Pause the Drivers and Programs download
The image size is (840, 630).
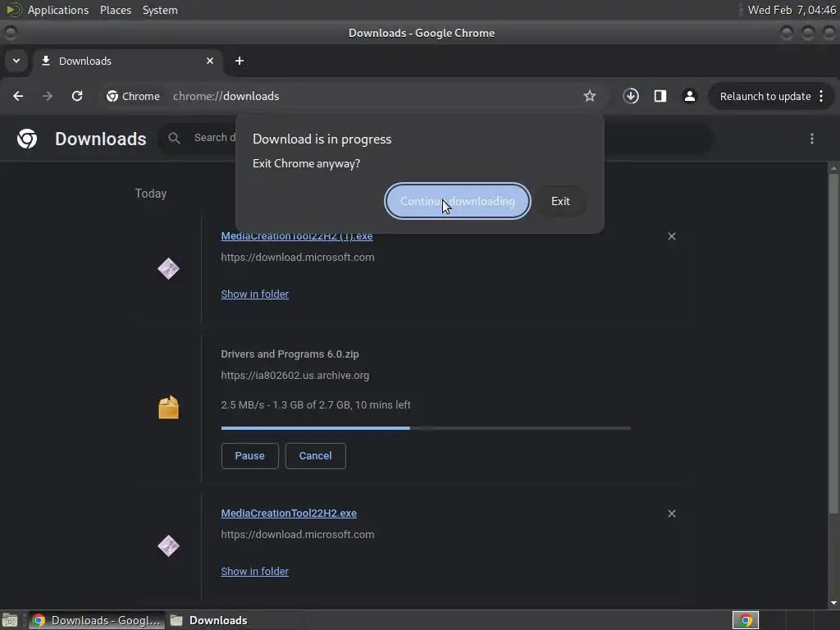(x=249, y=455)
